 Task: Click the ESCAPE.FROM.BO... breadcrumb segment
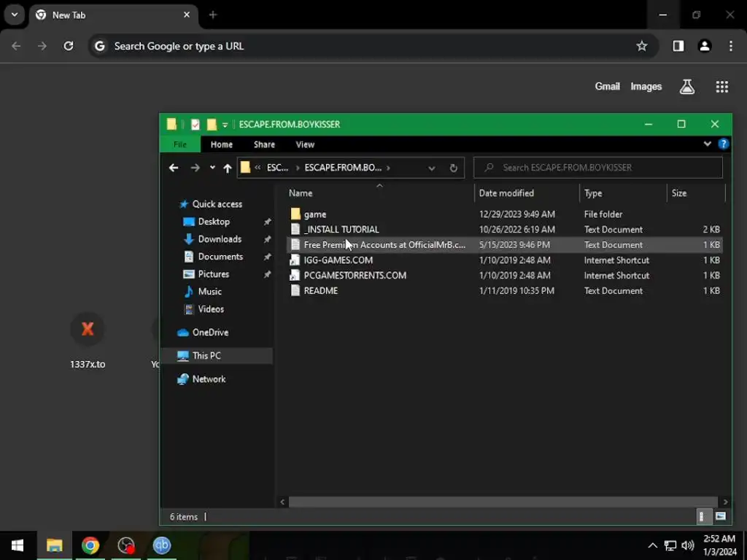pos(343,168)
